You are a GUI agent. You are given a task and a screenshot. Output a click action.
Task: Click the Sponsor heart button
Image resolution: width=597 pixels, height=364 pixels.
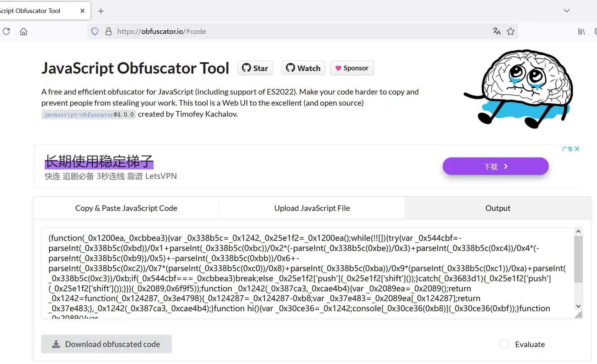352,68
